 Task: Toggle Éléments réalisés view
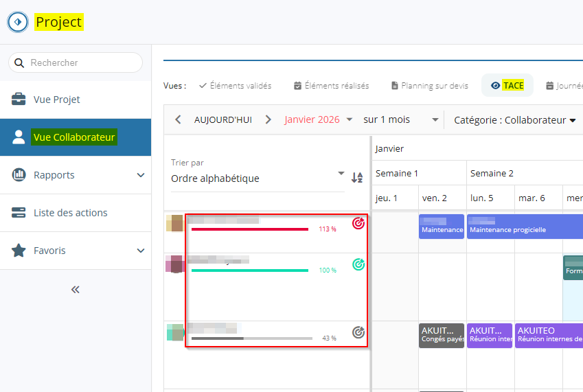(x=331, y=86)
